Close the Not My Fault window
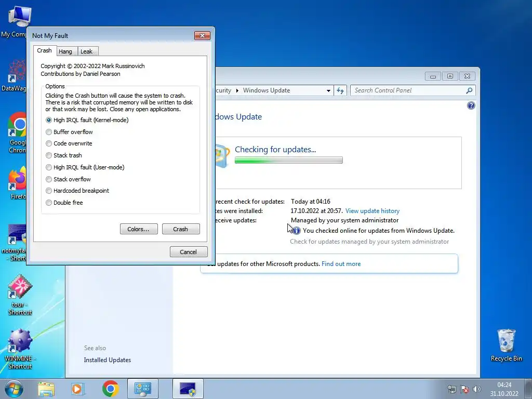Viewport: 532px width, 399px height. (x=202, y=36)
